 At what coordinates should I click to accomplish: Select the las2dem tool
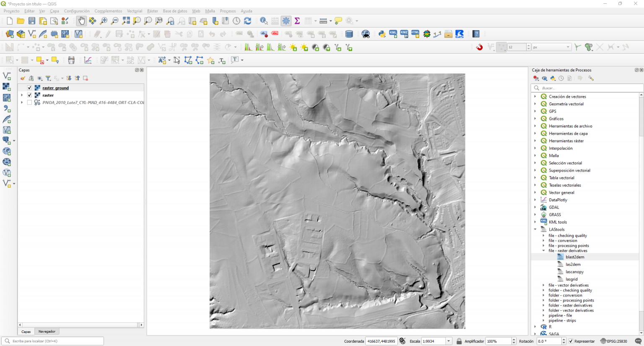point(572,264)
